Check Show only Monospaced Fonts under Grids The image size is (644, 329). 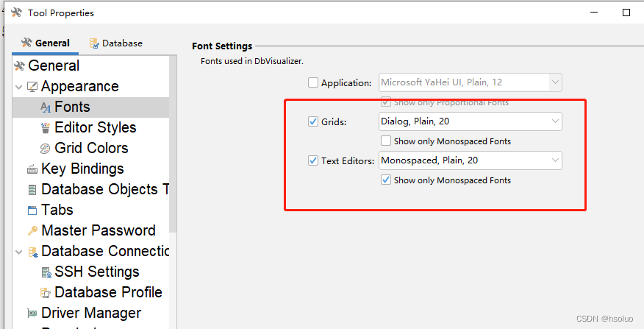click(x=386, y=141)
